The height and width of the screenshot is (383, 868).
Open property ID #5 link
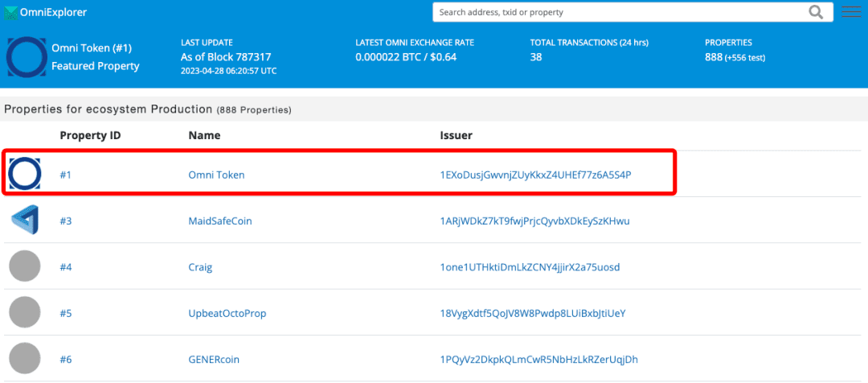point(66,313)
